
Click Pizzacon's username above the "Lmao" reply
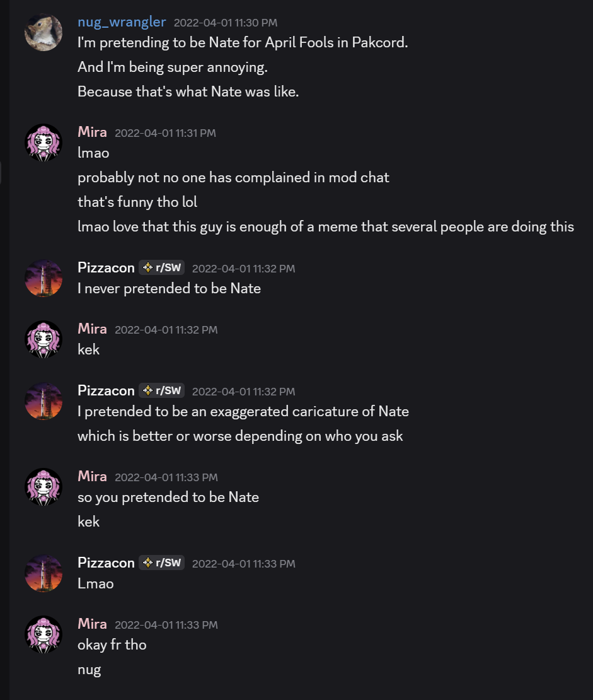coord(106,563)
